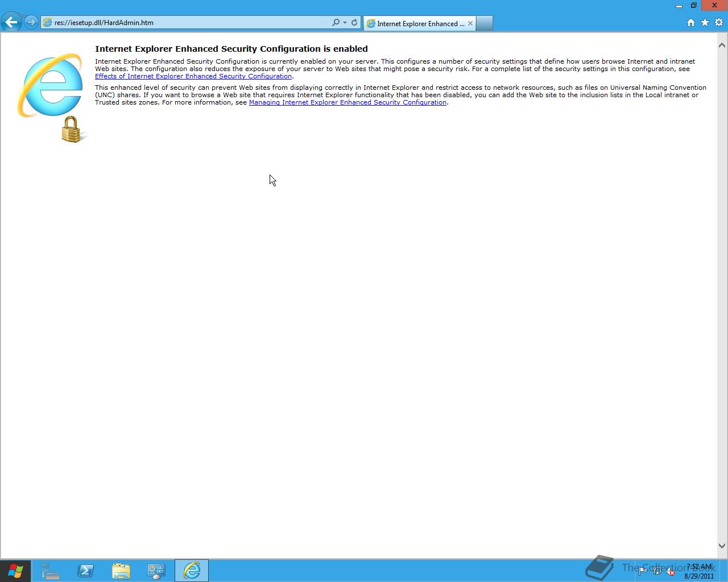This screenshot has height=582, width=728.
Task: Open a new blank tab
Action: (485, 23)
